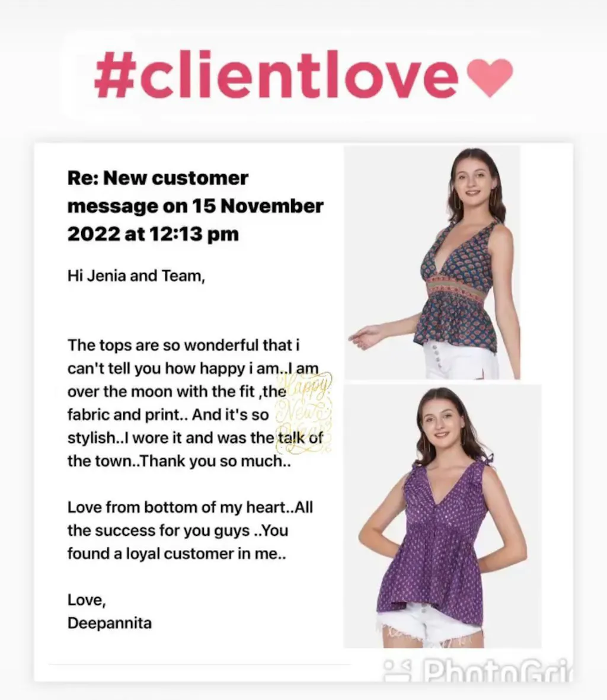Click the 'Love from bottom of my heart' paragraph

(190, 530)
